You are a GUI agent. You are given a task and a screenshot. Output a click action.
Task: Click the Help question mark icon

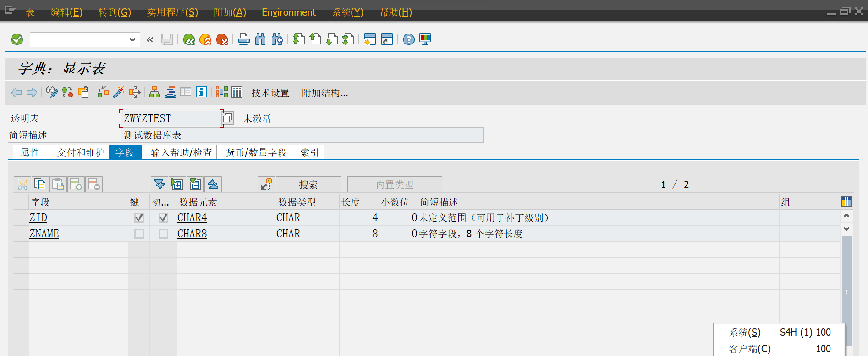(408, 40)
